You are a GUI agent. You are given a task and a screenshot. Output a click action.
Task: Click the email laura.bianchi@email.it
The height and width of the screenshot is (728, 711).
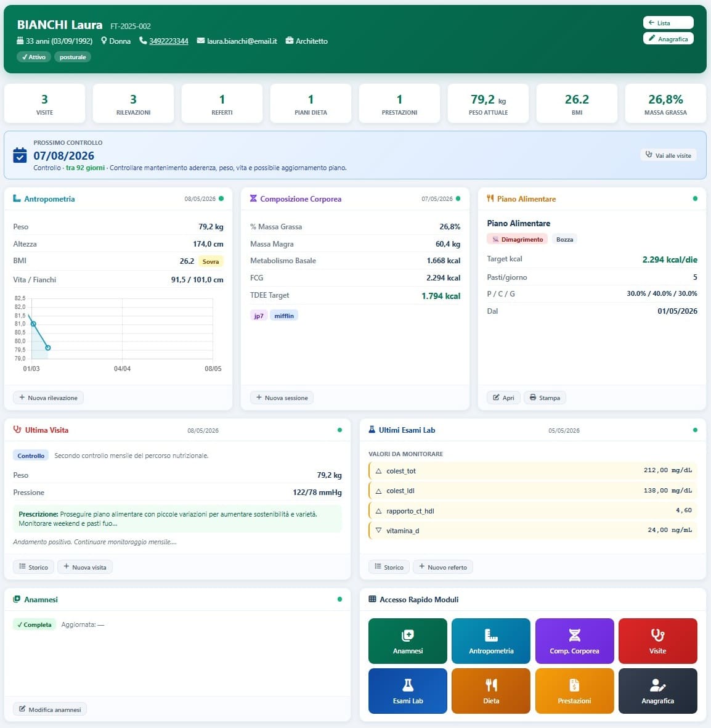tap(242, 41)
